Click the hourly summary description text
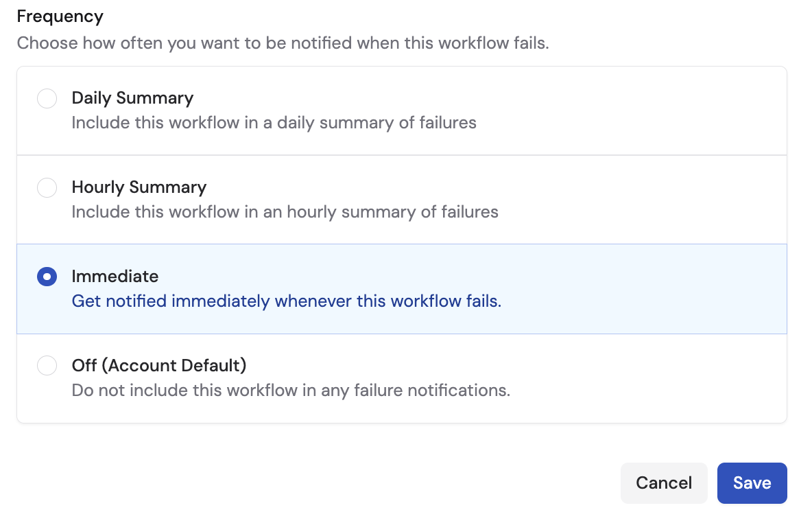The width and height of the screenshot is (812, 523). click(285, 212)
